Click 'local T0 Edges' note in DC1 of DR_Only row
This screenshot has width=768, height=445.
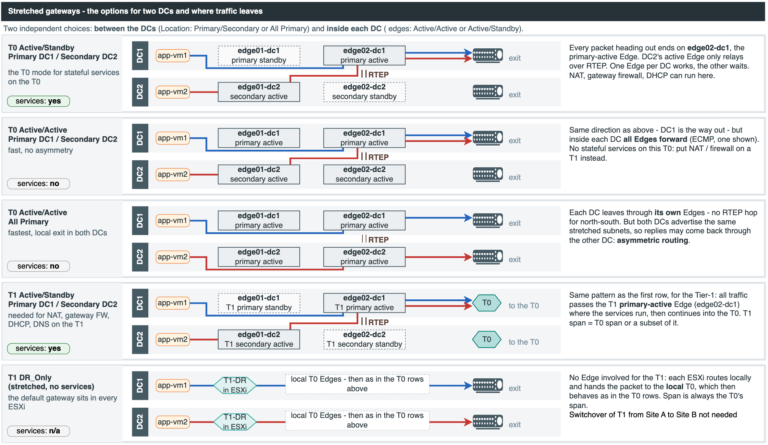click(x=357, y=384)
